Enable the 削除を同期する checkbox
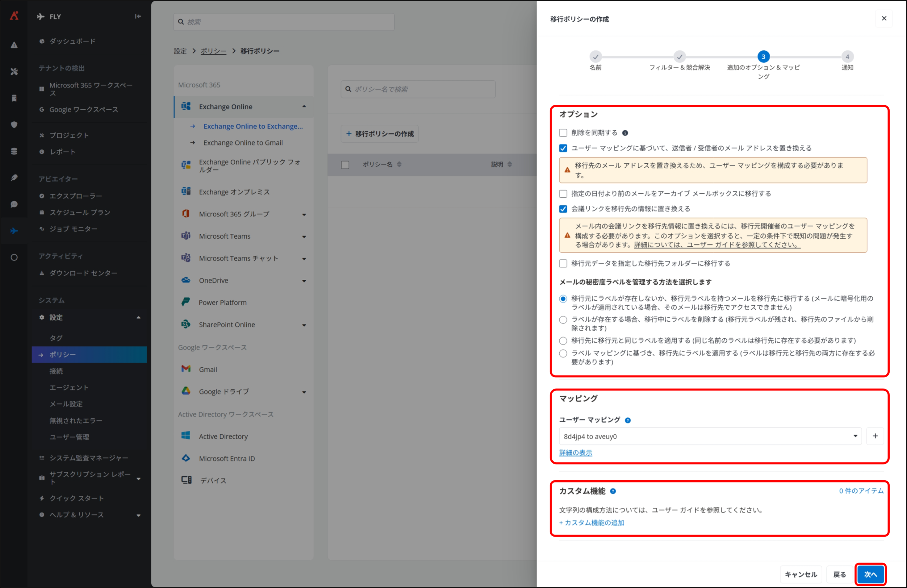This screenshot has height=588, width=907. (563, 133)
